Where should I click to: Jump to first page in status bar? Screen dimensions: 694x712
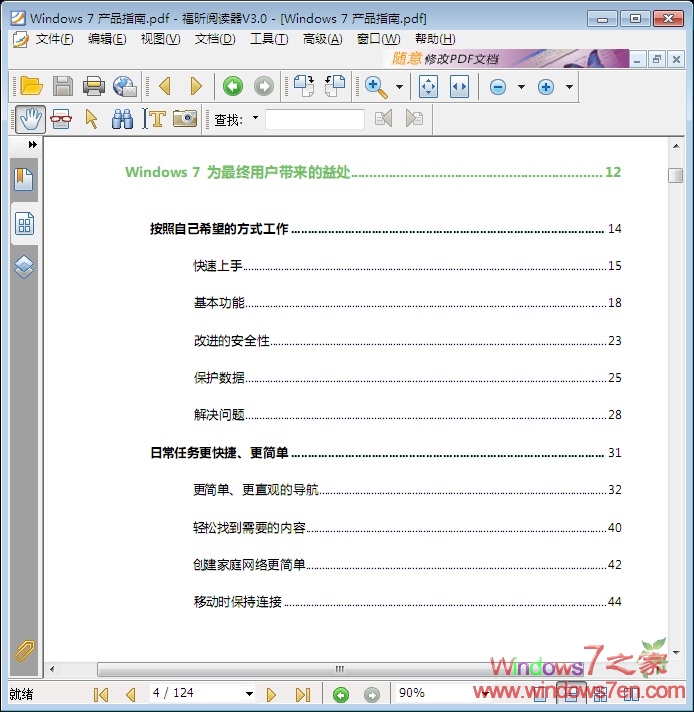click(100, 695)
